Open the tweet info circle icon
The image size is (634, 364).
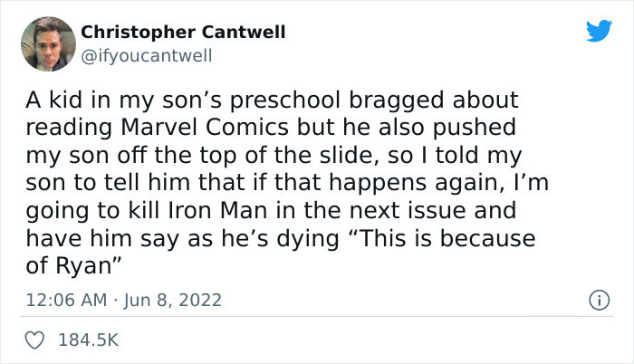596,299
